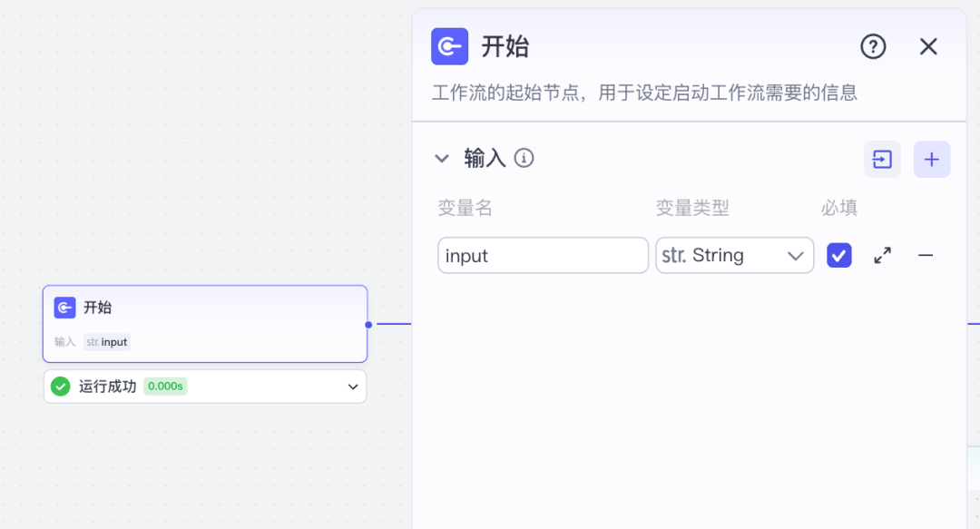The width and height of the screenshot is (980, 529).
Task: Select the 开始 node title on the canvas
Action: point(98,308)
